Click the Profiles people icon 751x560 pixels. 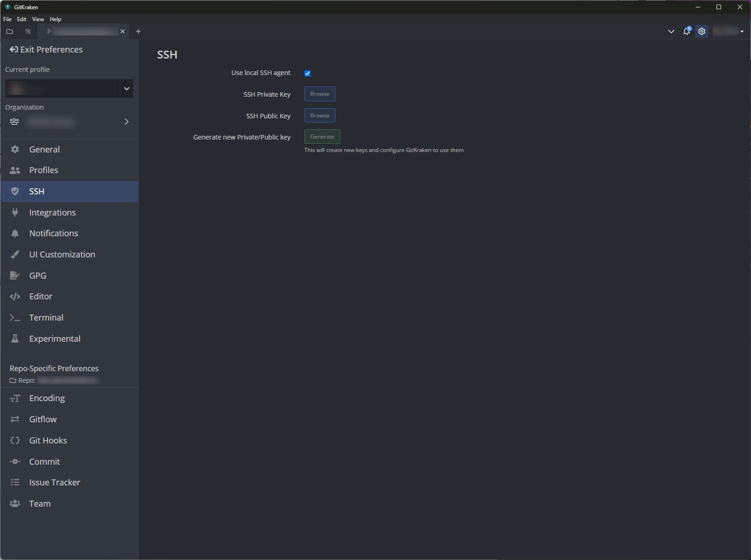(x=15, y=170)
